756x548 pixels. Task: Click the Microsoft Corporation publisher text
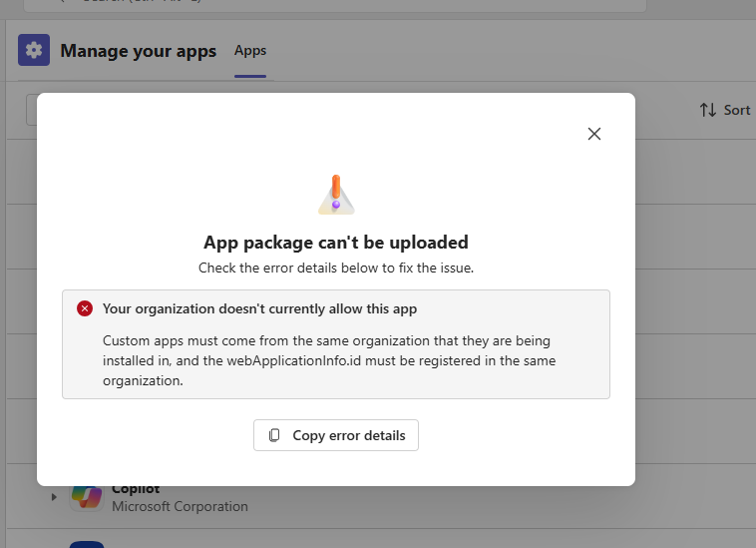[180, 506]
